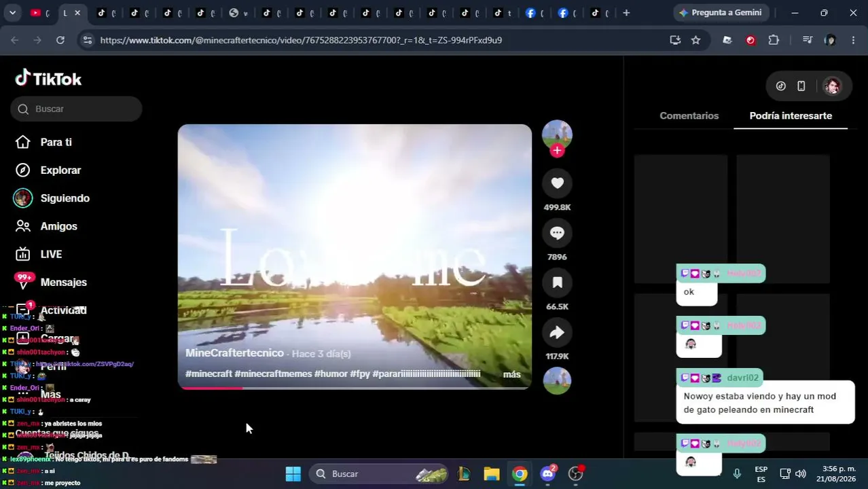Open the tab search dropdown arrow
The width and height of the screenshot is (868, 489).
coord(12,12)
